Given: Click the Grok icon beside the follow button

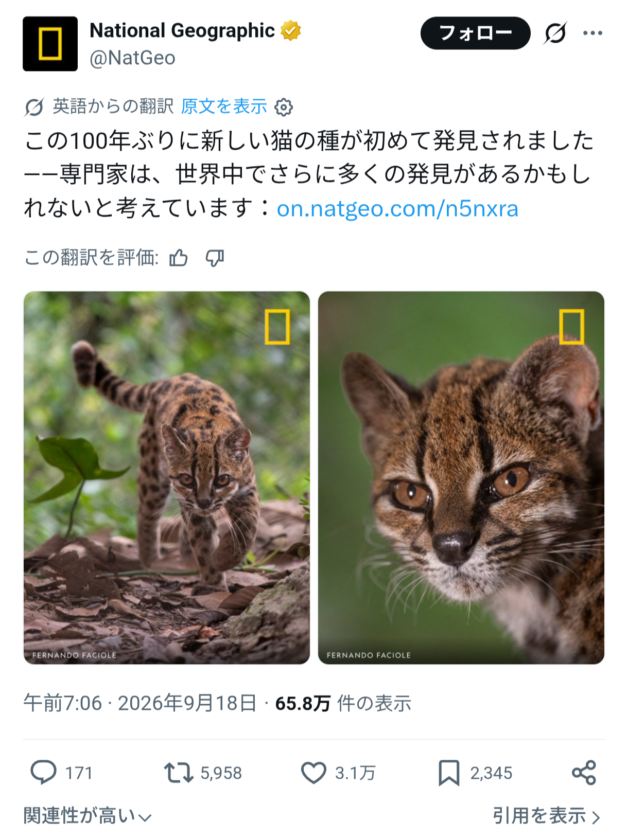Looking at the screenshot, I should (x=555, y=33).
